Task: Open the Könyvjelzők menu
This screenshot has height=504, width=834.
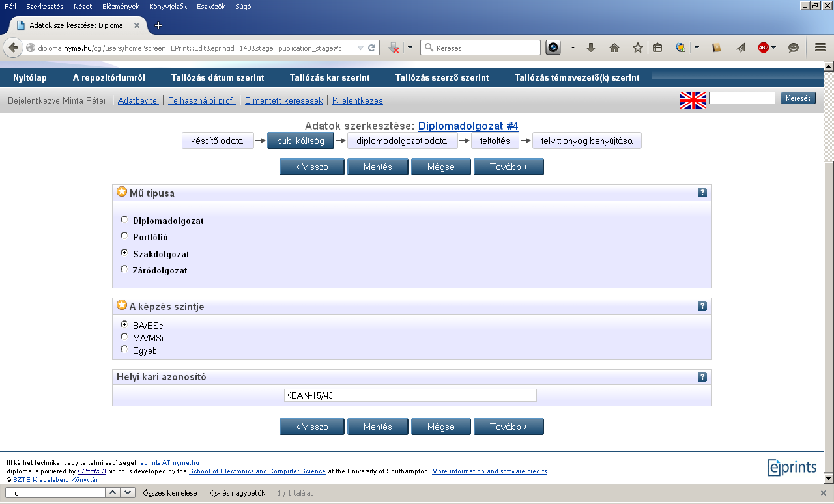Action: 167,7
